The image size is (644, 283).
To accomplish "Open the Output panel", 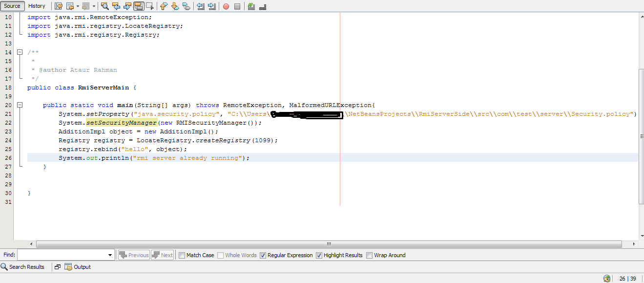I will (81, 267).
